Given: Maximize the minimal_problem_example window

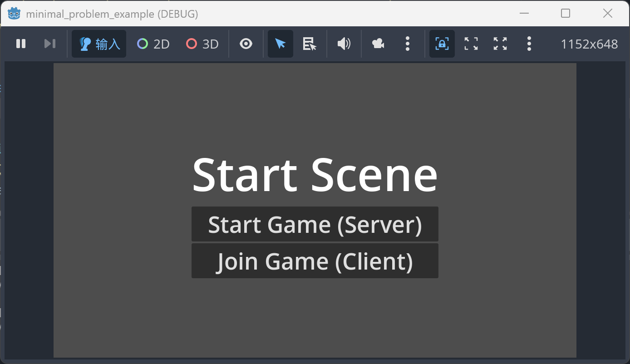Looking at the screenshot, I should pyautogui.click(x=566, y=14).
